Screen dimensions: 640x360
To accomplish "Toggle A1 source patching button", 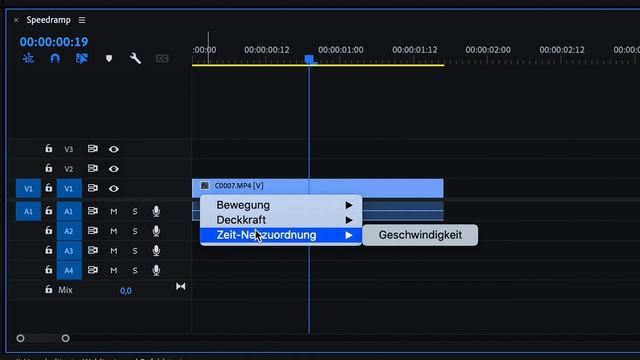I will [28, 211].
